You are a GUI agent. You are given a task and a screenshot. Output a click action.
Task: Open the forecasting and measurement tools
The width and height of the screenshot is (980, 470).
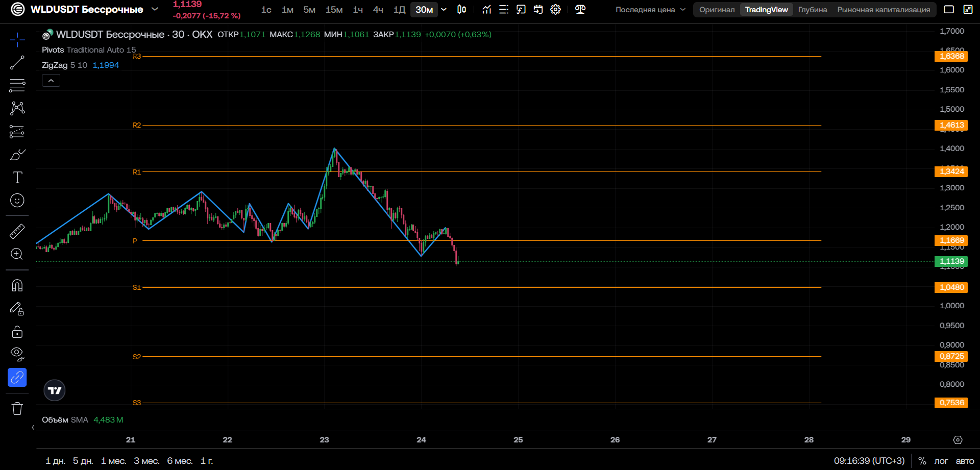(17, 132)
